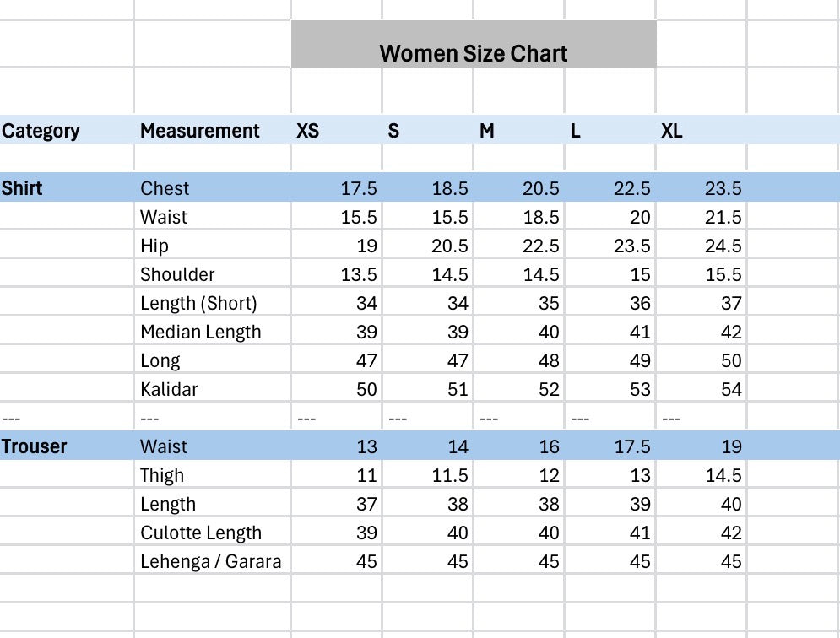Select Chest XS value 17.5
This screenshot has width=840, height=638.
[x=337, y=187]
